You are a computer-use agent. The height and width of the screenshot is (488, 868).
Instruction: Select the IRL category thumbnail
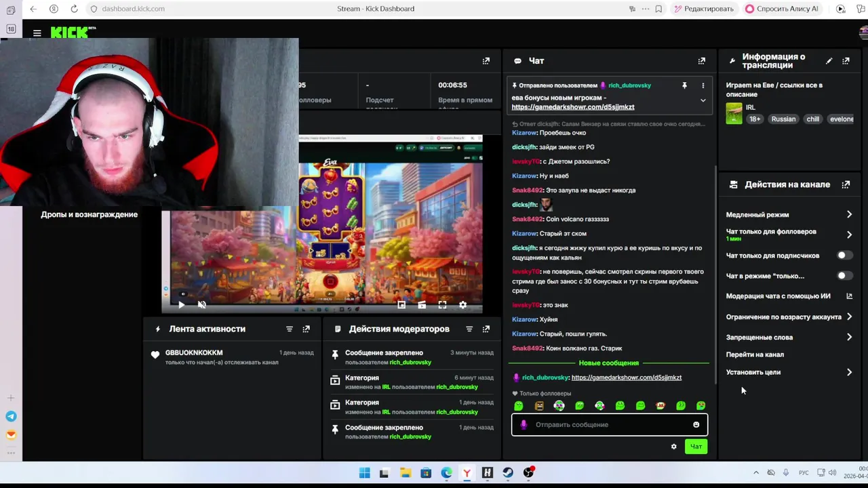click(x=734, y=113)
